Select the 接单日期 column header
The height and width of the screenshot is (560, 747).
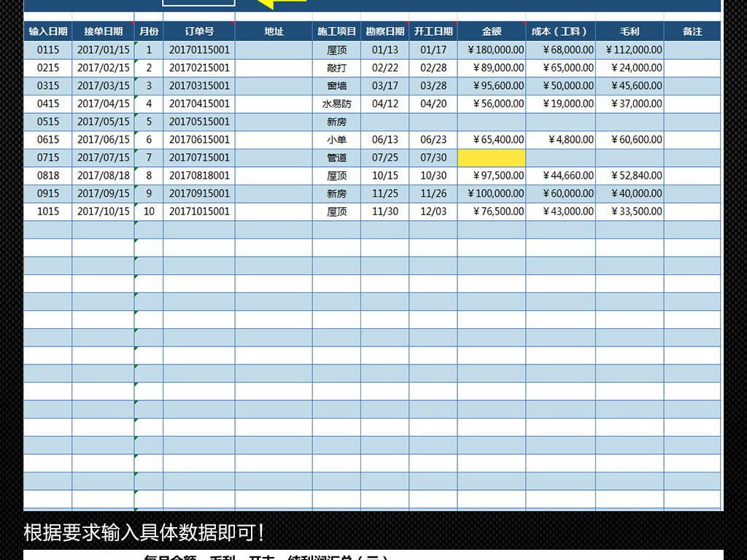click(103, 31)
